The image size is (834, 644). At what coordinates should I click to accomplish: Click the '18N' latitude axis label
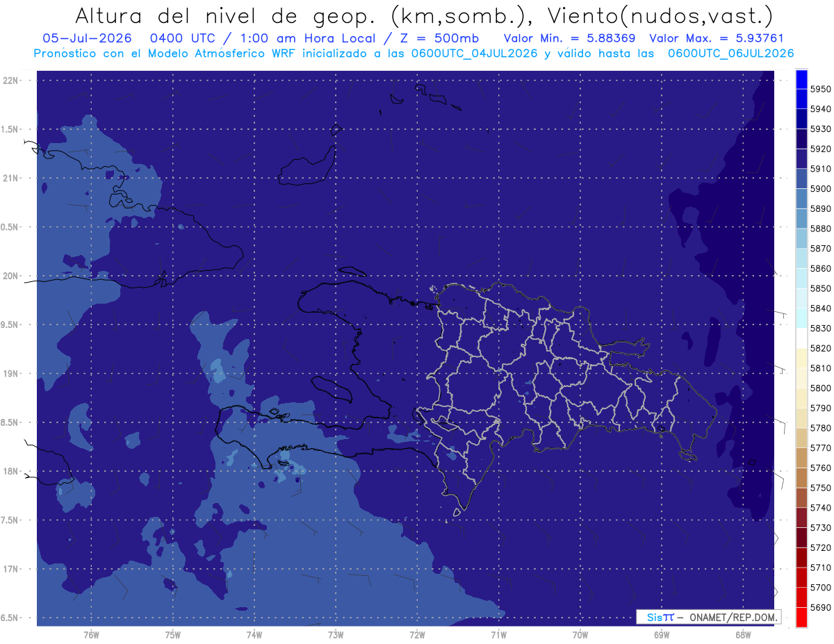(10, 471)
